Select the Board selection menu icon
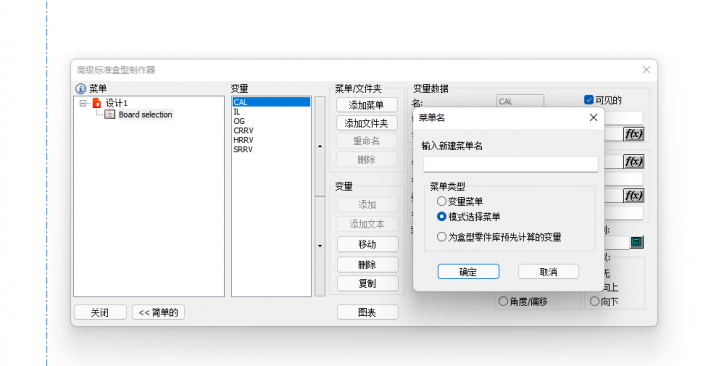 point(110,115)
